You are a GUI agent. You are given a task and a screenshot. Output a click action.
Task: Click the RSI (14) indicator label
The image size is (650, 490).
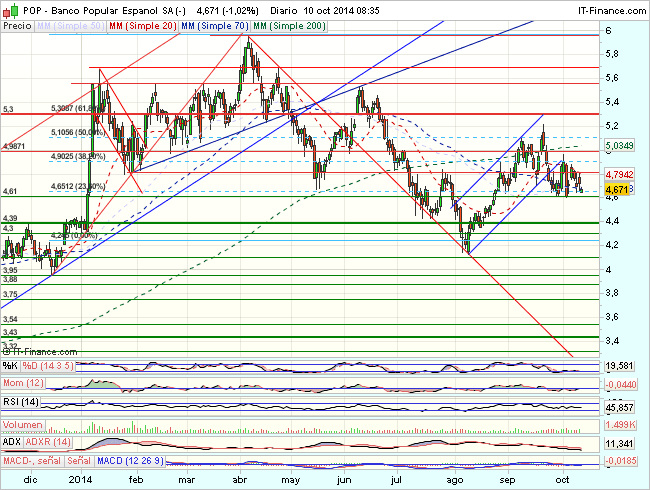click(x=22, y=402)
